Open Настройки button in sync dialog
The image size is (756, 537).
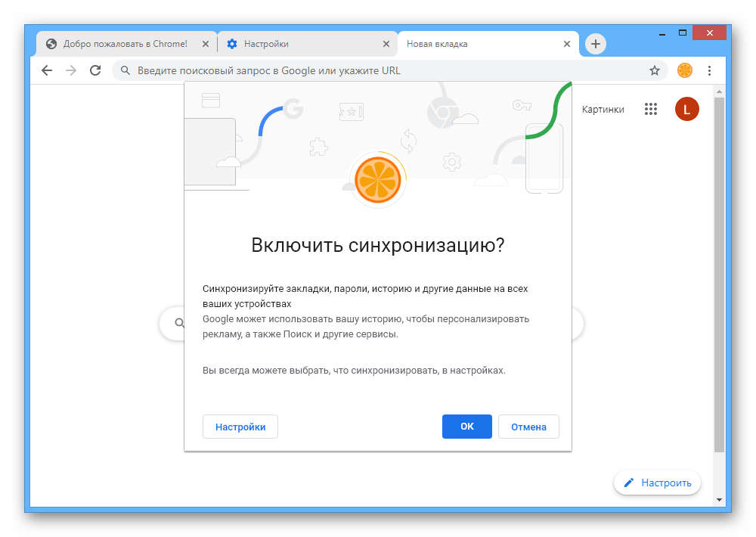(240, 427)
